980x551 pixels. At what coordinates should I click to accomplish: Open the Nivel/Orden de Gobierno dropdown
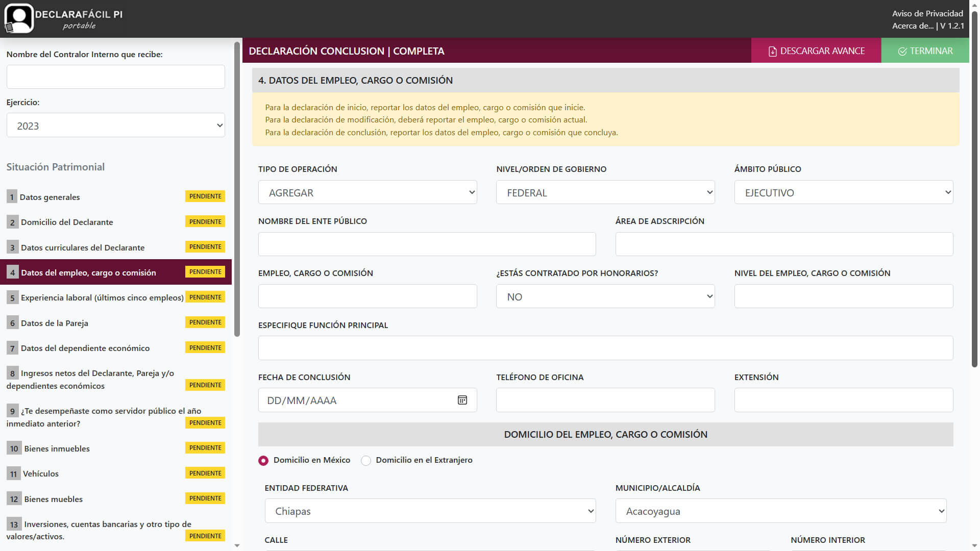605,192
